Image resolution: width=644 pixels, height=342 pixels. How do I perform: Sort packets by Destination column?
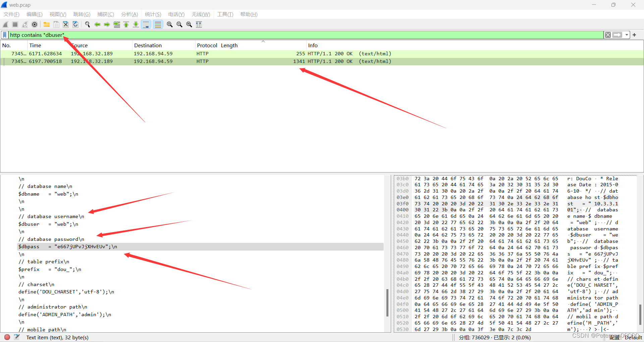[164, 45]
